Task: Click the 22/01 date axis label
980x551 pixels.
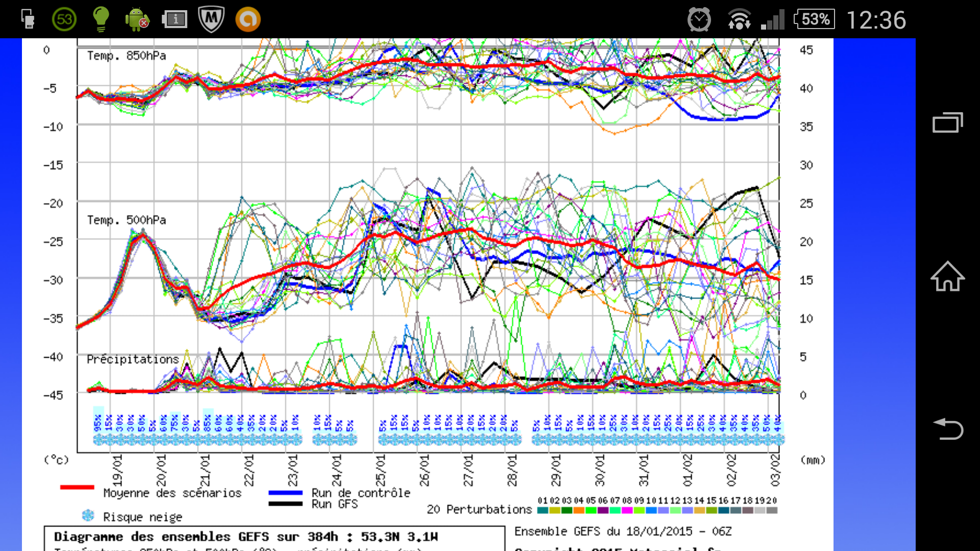Action: [249, 470]
